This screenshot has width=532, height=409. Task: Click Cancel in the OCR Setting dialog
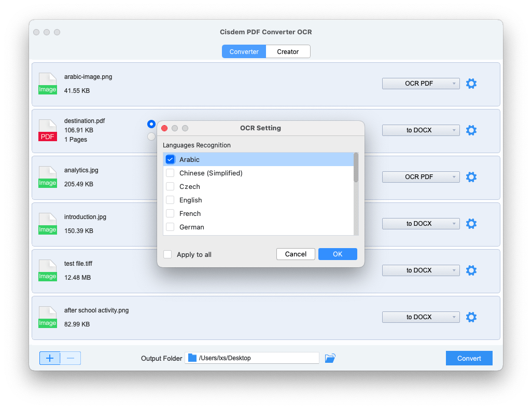(296, 254)
